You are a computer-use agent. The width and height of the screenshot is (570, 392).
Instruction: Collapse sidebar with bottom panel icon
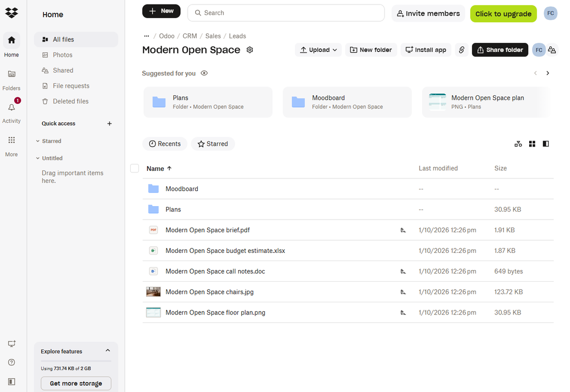12,381
